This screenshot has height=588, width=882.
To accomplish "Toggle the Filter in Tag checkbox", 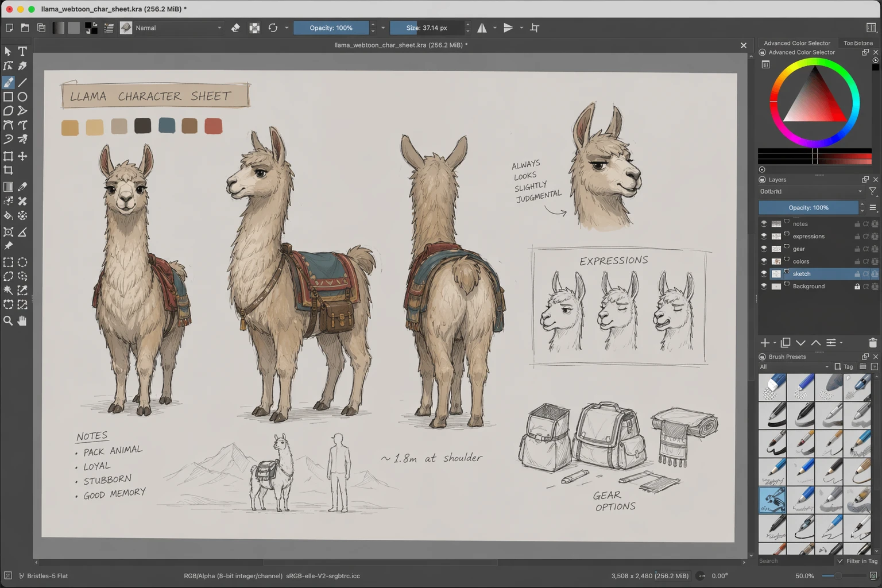I will pyautogui.click(x=840, y=561).
